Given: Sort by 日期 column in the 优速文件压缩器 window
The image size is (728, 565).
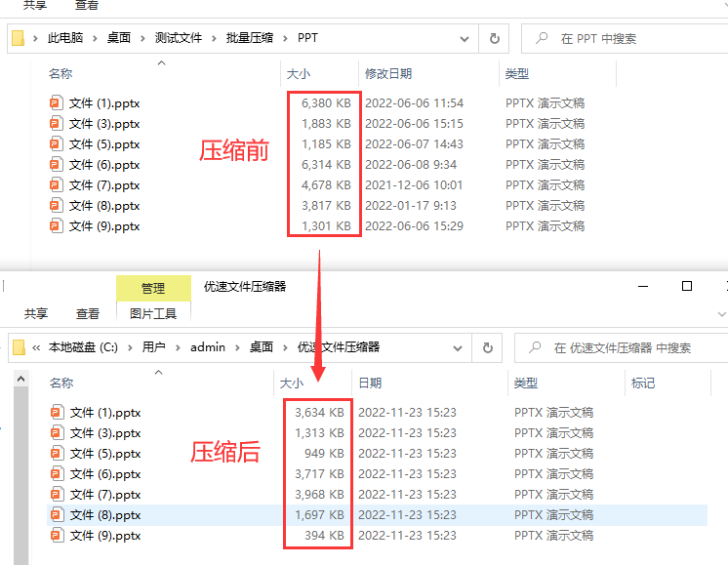Looking at the screenshot, I should tap(370, 383).
